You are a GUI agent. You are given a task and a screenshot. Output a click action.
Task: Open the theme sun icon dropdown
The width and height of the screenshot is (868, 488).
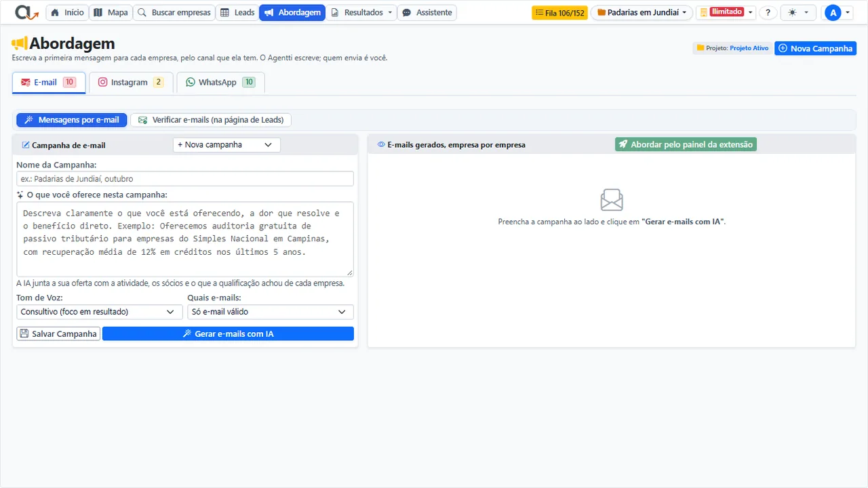pos(798,12)
